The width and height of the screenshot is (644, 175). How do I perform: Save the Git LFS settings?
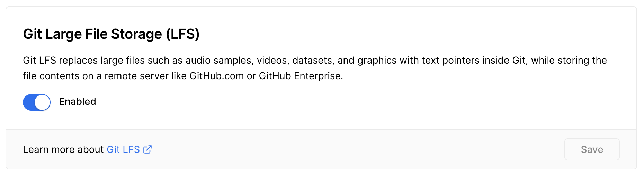coord(592,149)
